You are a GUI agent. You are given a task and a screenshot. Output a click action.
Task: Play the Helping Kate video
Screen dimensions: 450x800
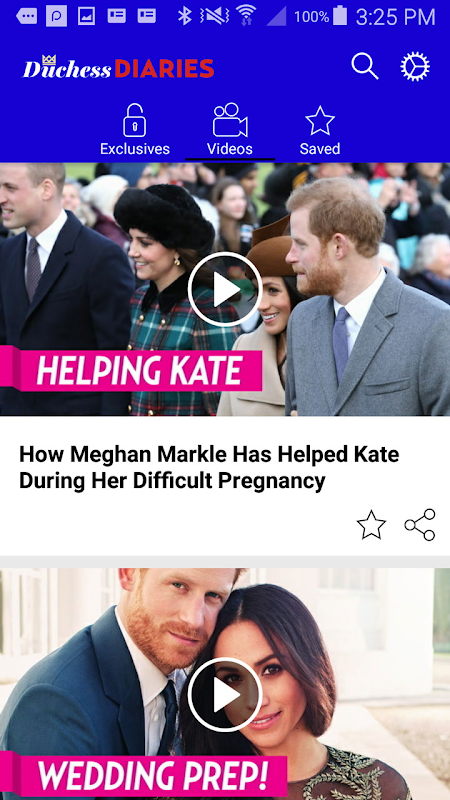click(225, 289)
